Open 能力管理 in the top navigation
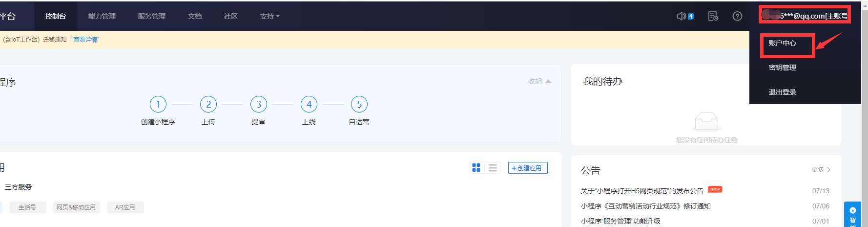 click(102, 16)
